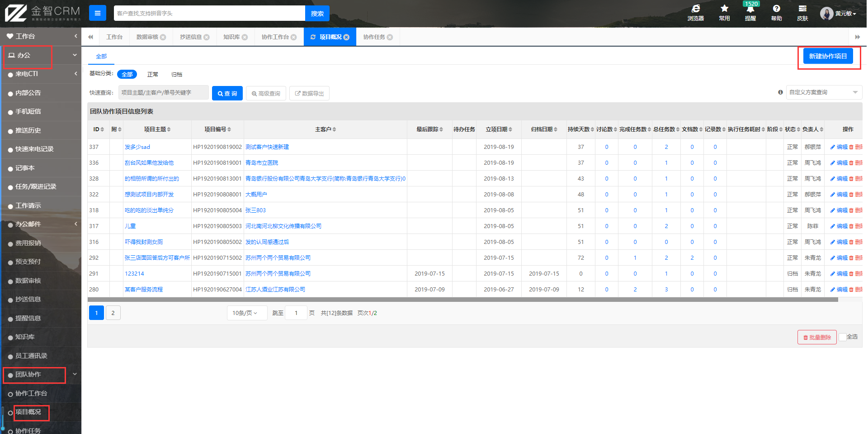Click 批量删除 batch delete button
The image size is (868, 434).
coord(817,337)
